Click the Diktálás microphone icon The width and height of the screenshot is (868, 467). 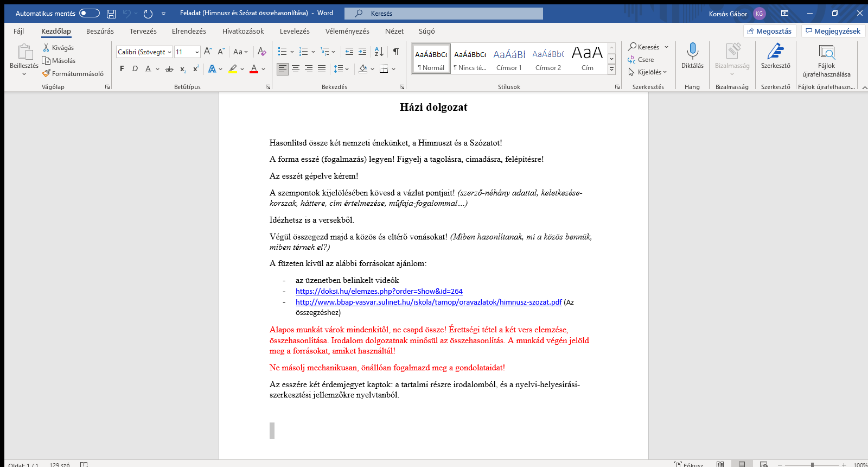pos(692,51)
